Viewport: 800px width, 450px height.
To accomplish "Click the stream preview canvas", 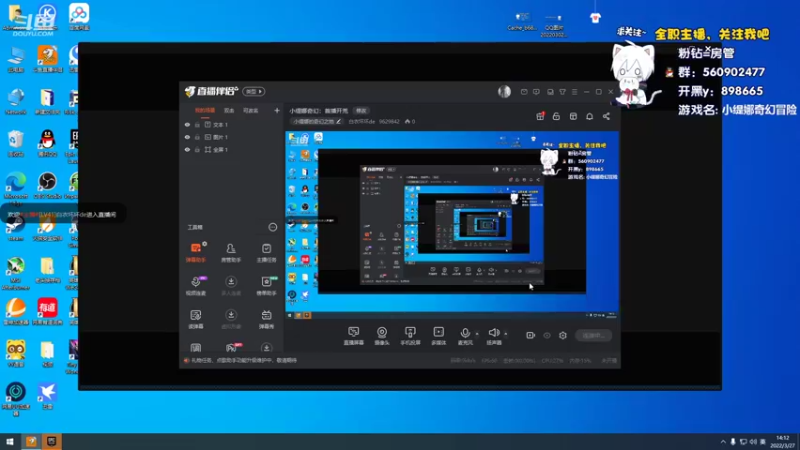I will pos(452,225).
